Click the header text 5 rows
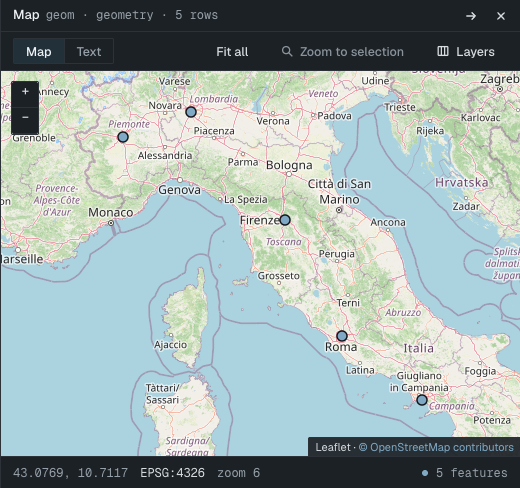Viewport: 520px width, 488px height. click(196, 15)
